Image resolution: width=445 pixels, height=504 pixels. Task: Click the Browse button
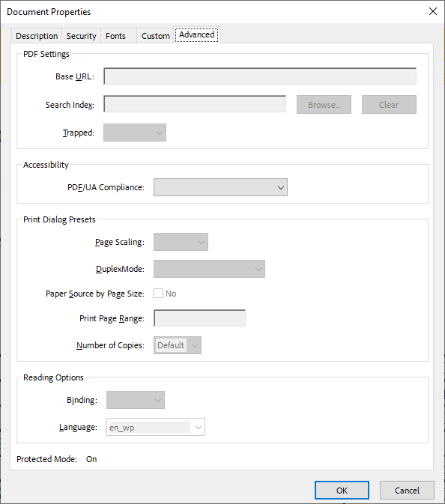(x=324, y=104)
